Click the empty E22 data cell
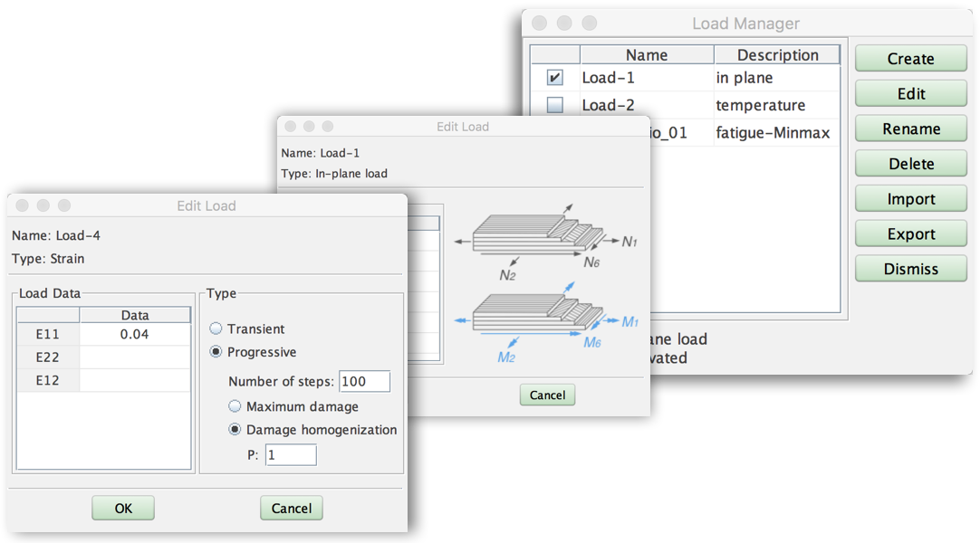 coord(135,357)
